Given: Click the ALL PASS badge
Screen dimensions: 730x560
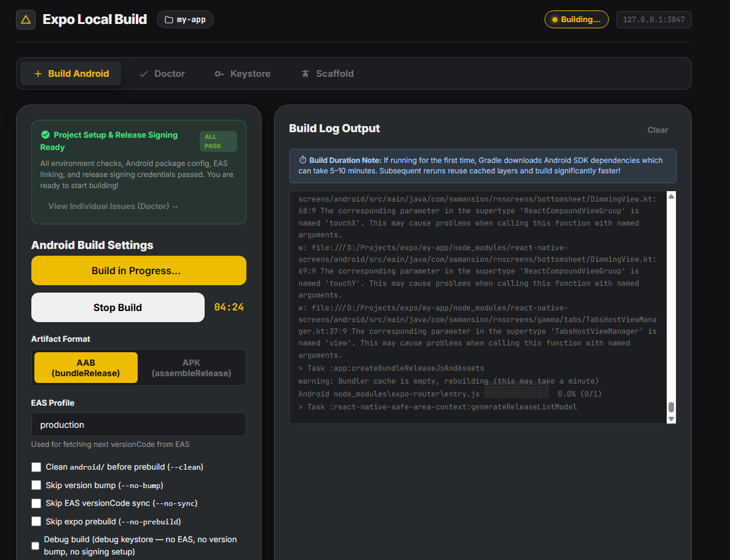Looking at the screenshot, I should [218, 141].
